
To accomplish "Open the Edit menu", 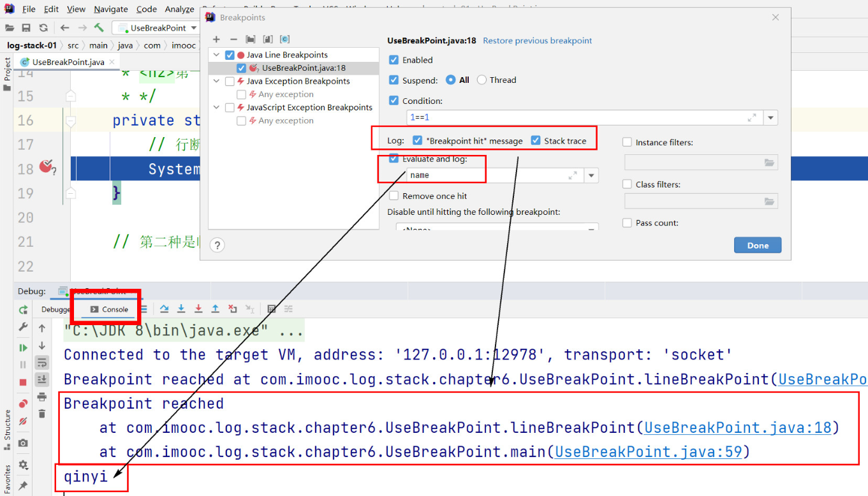I will click(x=52, y=9).
